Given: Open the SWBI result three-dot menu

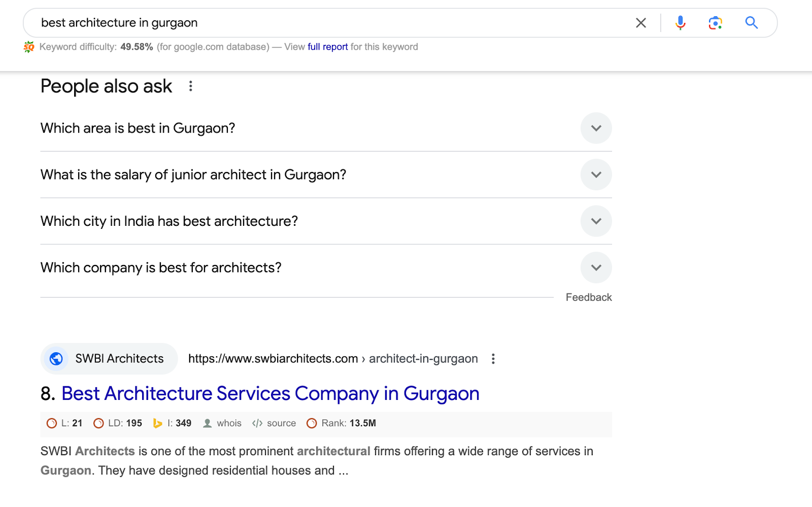Looking at the screenshot, I should (493, 359).
